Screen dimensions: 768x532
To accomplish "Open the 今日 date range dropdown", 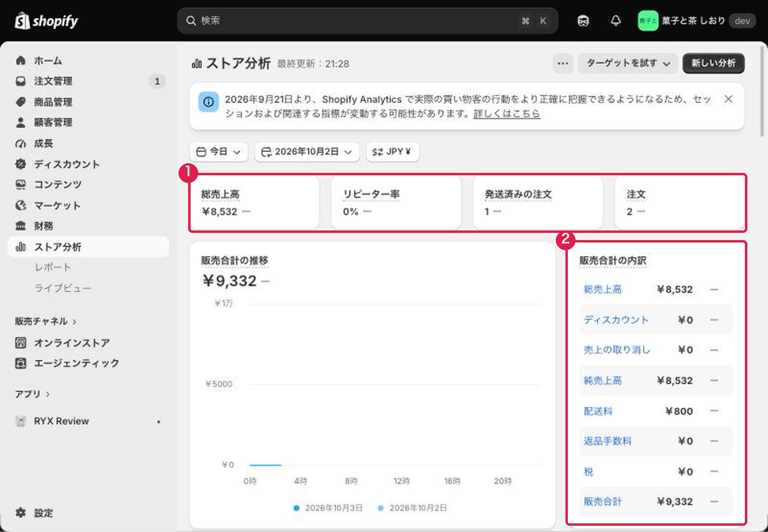I will coord(219,152).
